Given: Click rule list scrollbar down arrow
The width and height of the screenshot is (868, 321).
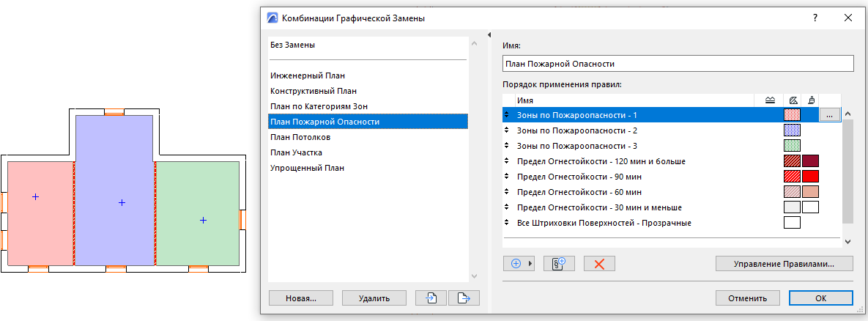Looking at the screenshot, I should coord(847,241).
